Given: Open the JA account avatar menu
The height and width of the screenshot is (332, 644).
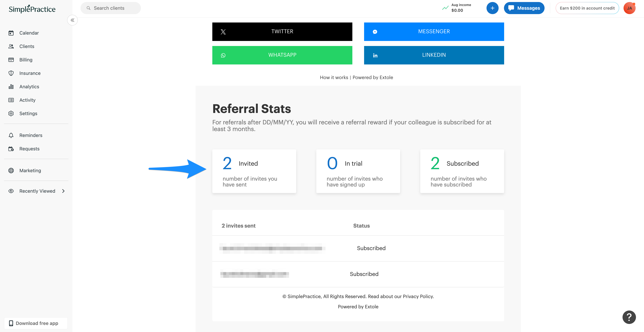Looking at the screenshot, I should click(629, 8).
